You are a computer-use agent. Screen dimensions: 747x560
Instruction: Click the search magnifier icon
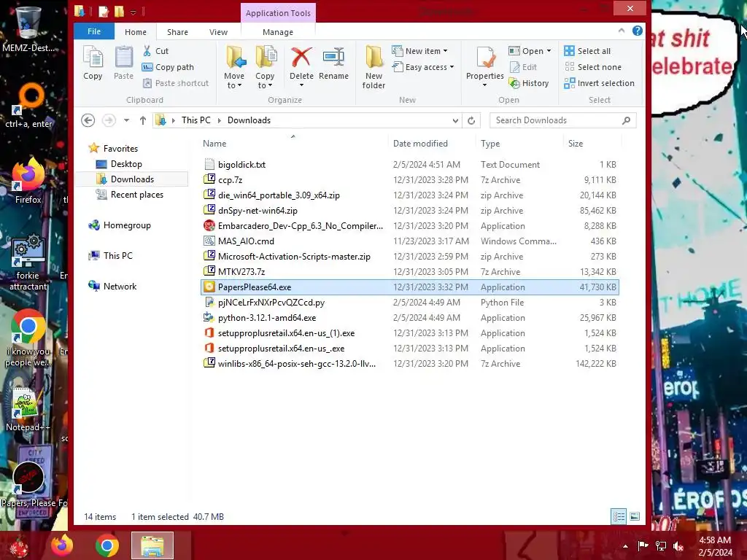626,120
